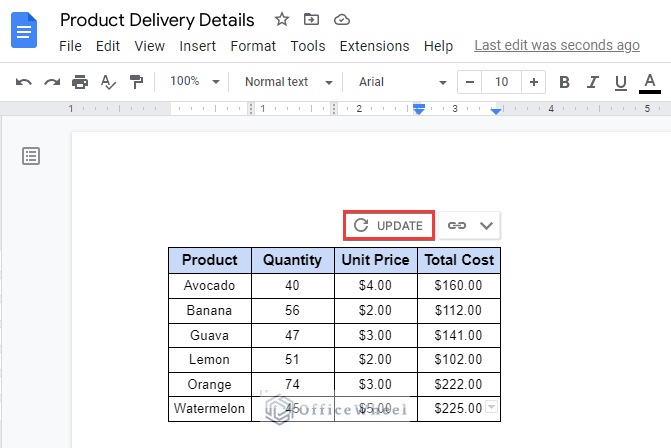Open the Extensions menu
The width and height of the screenshot is (671, 448).
pos(374,46)
